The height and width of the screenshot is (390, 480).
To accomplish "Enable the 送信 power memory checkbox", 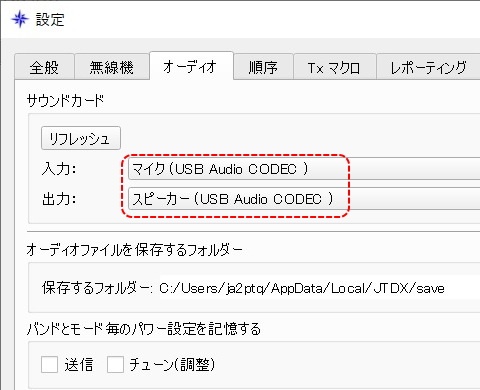I will click(x=49, y=364).
